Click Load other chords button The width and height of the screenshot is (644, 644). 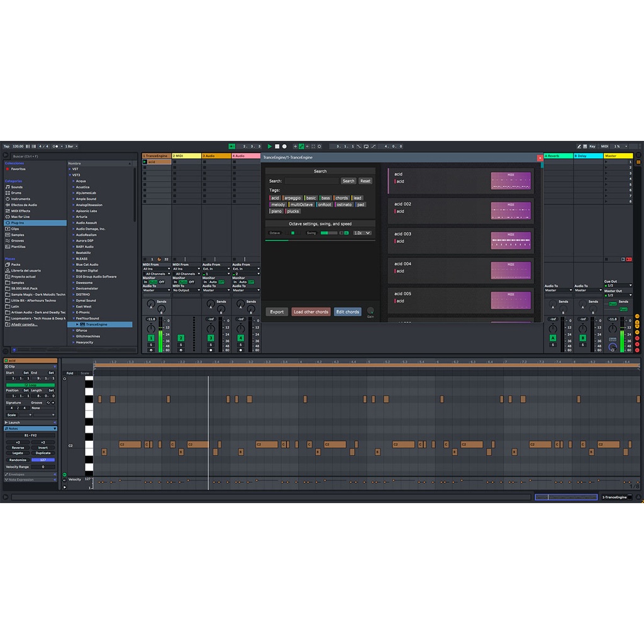point(311,312)
